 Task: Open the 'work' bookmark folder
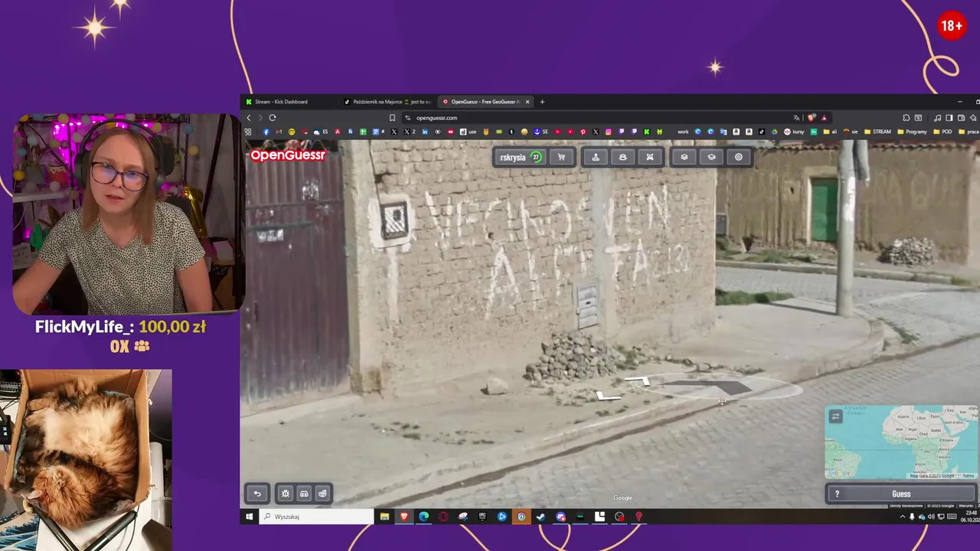tap(683, 132)
